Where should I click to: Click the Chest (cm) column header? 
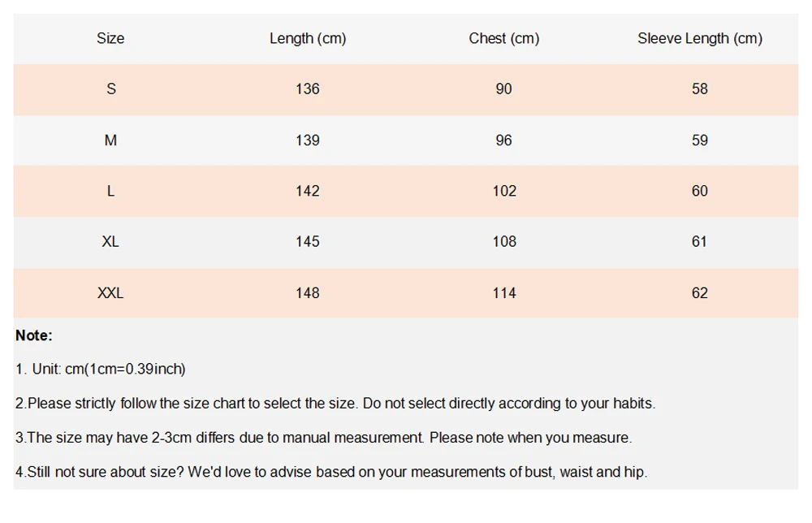tap(504, 38)
